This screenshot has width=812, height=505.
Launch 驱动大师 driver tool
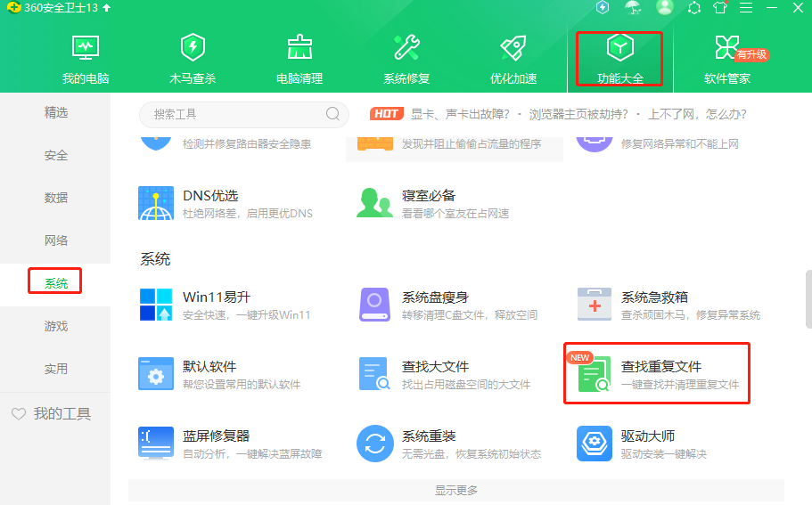pyautogui.click(x=642, y=444)
